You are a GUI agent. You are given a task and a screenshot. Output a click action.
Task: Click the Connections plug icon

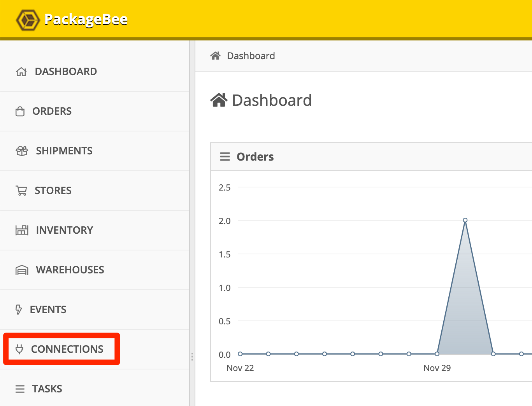[x=19, y=349]
